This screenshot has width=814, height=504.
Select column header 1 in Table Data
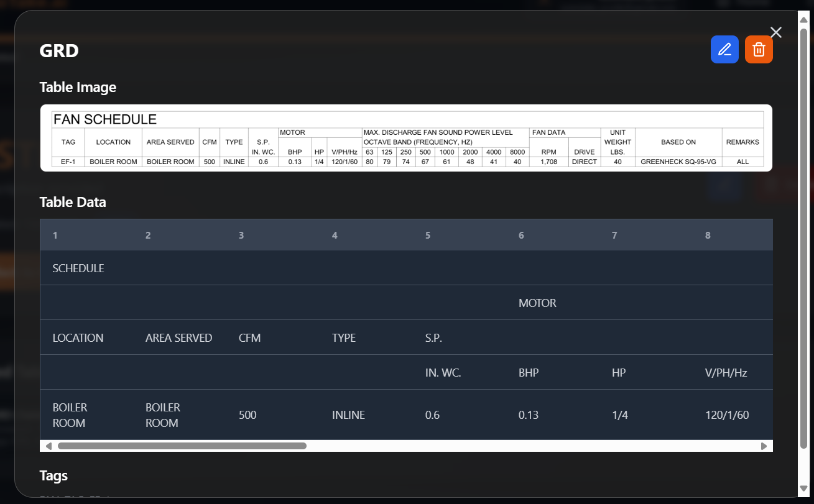point(55,236)
